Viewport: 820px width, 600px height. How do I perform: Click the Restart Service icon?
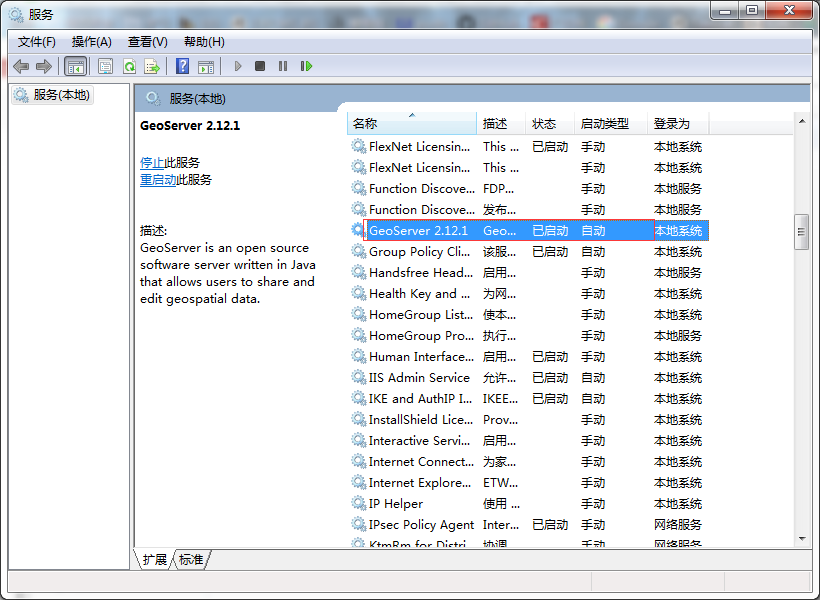click(306, 66)
